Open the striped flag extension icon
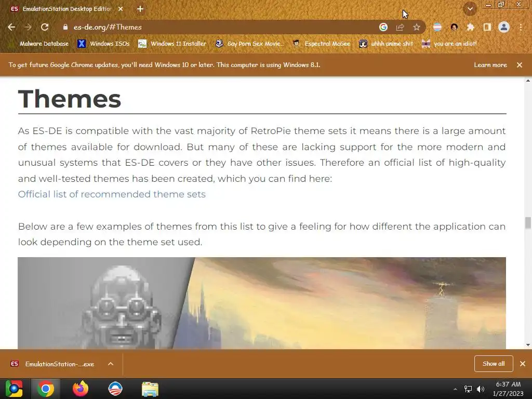Viewport: 532px width, 399px height. click(x=437, y=27)
